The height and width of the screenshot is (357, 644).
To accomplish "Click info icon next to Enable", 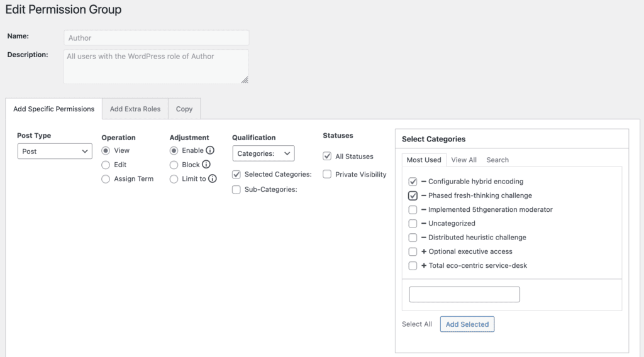I will pos(210,151).
